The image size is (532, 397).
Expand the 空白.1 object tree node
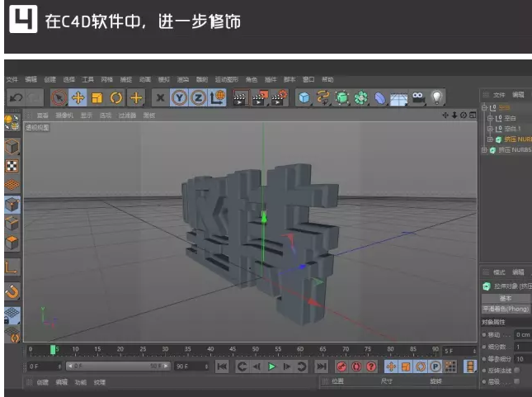click(490, 129)
